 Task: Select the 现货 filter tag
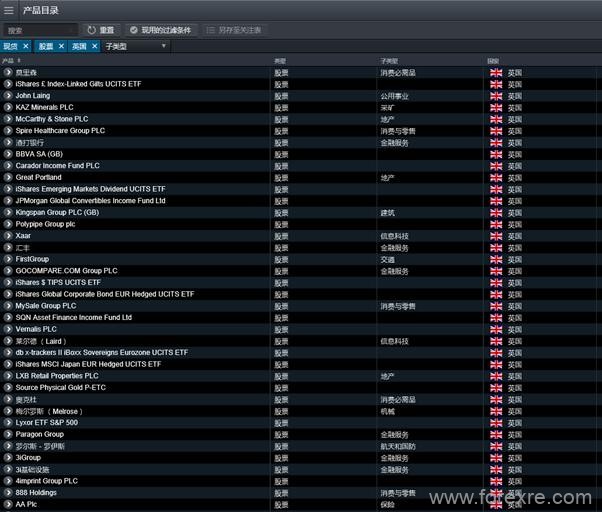(10, 46)
